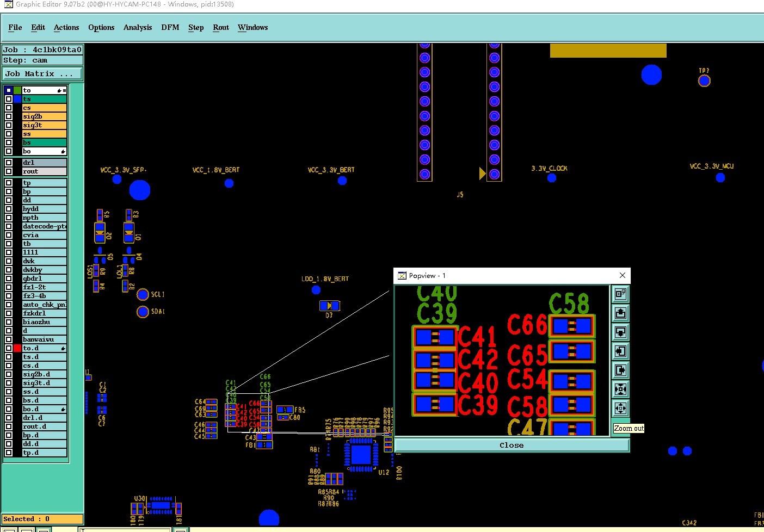The image size is (764, 532).
Task: Click Popview zoom out outward-arrows icon
Action: click(x=620, y=409)
